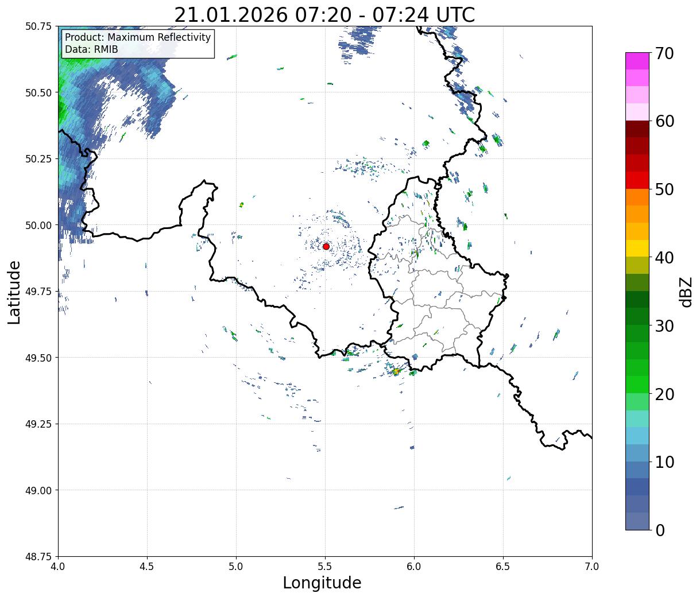The width and height of the screenshot is (700, 597).
Task: Select the Product: Maximum Reflectivity legend box
Action: [x=138, y=44]
